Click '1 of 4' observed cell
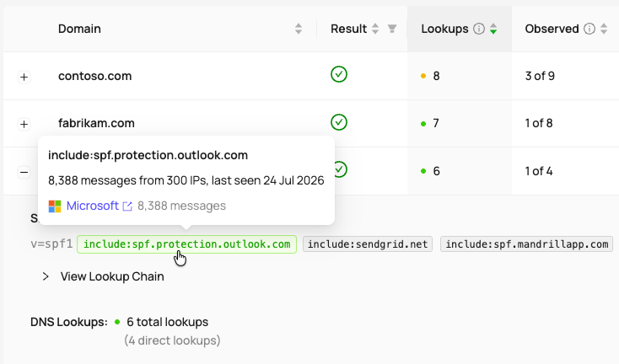The image size is (619, 364). tap(539, 171)
